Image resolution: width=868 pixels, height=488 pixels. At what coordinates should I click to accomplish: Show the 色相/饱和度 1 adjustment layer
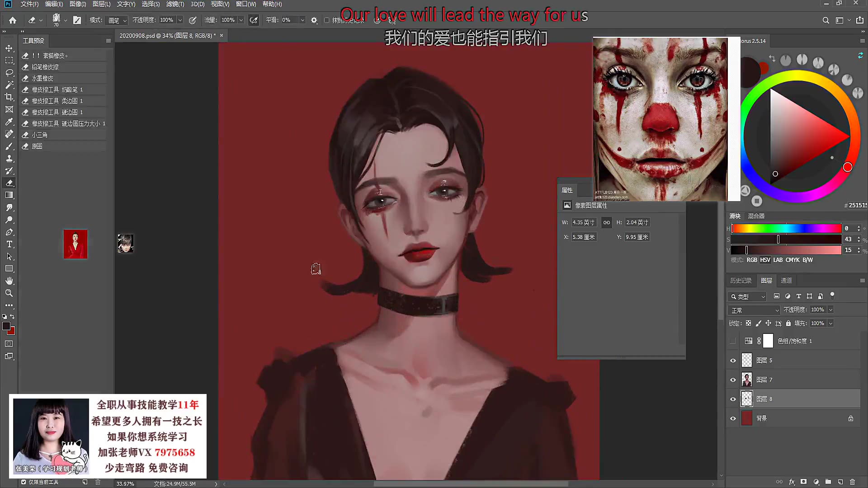(733, 341)
